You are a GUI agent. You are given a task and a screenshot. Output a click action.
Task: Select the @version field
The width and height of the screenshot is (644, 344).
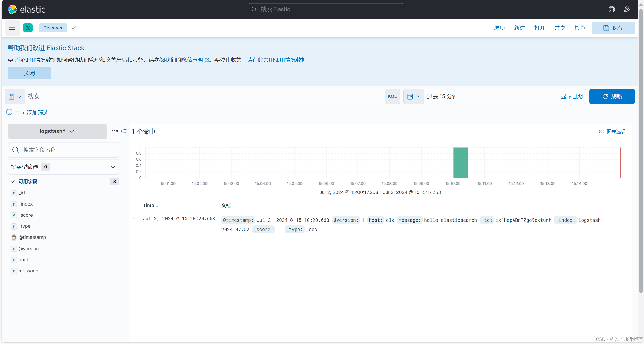[29, 249]
